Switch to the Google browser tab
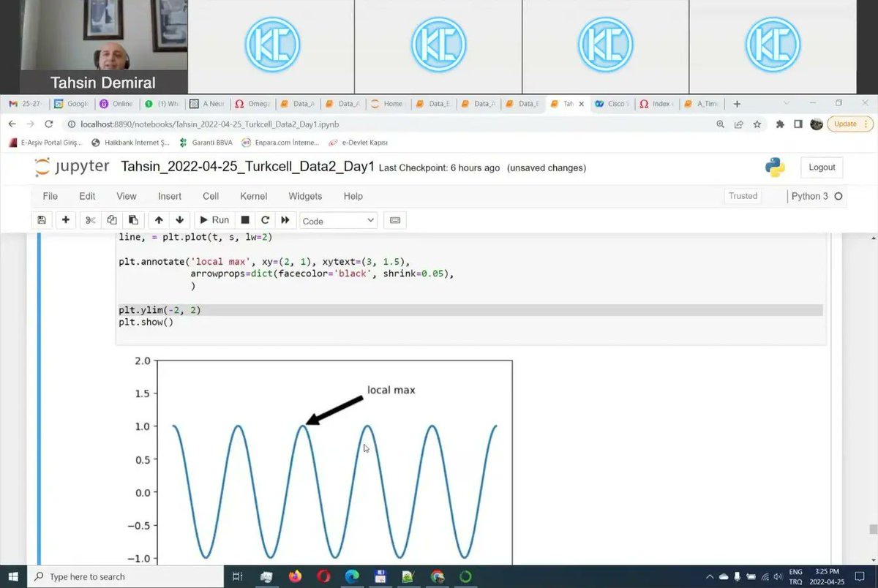Screen dimensions: 878x588 tap(71, 104)
